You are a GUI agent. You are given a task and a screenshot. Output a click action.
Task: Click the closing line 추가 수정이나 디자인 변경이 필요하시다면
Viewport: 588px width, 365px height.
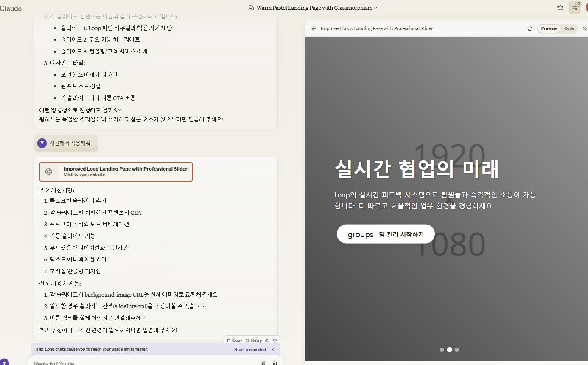tap(108, 330)
